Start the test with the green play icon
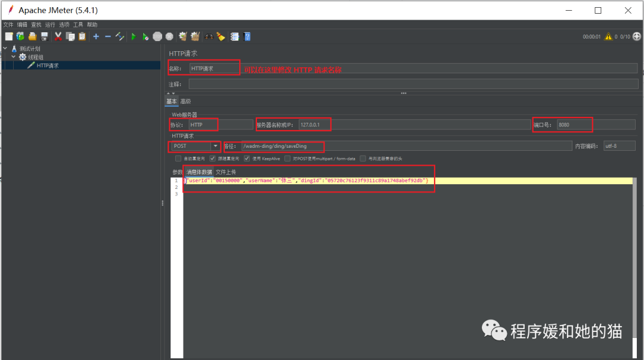 coord(134,36)
